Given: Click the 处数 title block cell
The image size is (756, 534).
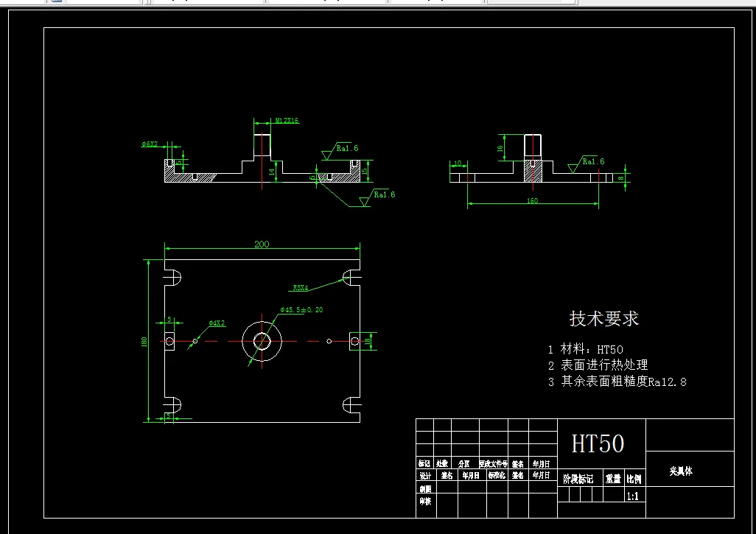Looking at the screenshot, I should (x=442, y=463).
